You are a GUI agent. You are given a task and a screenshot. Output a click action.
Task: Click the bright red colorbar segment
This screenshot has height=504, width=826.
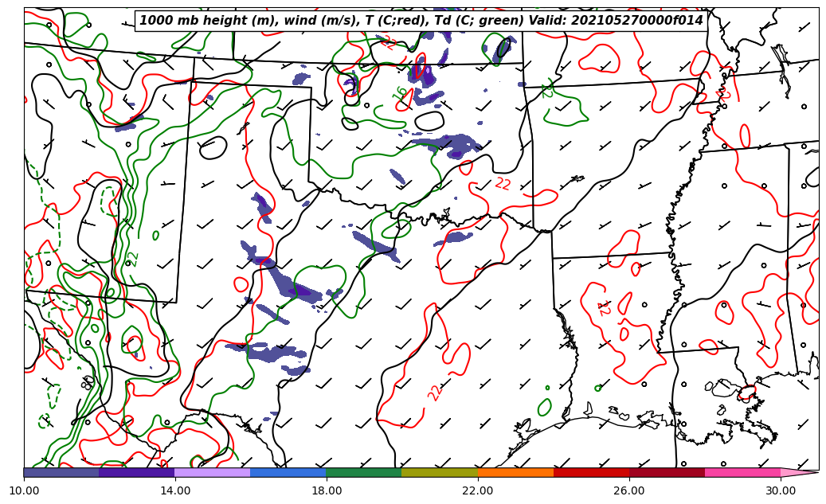tap(591, 472)
